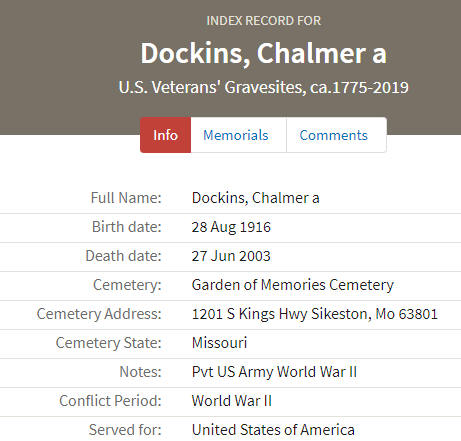Click the U.S. Veterans' Gravesites subtitle
Image resolution: width=461 pixels, height=441 pixels.
264,87
